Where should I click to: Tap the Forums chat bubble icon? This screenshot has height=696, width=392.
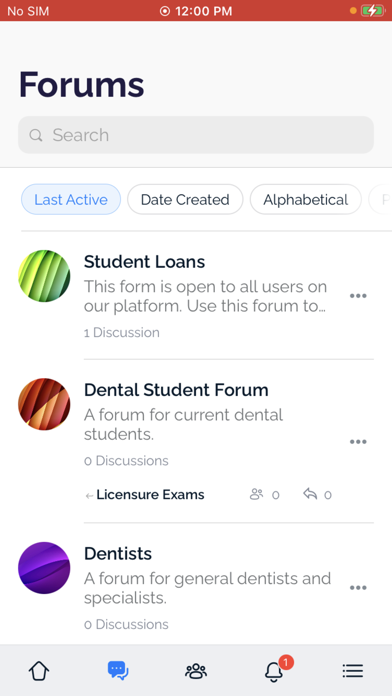118,670
